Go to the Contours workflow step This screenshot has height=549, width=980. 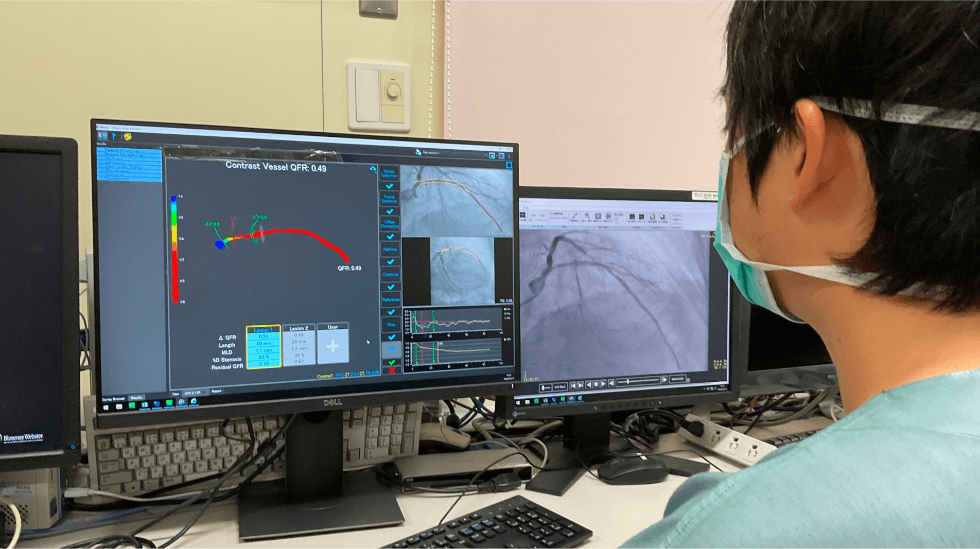pyautogui.click(x=391, y=275)
